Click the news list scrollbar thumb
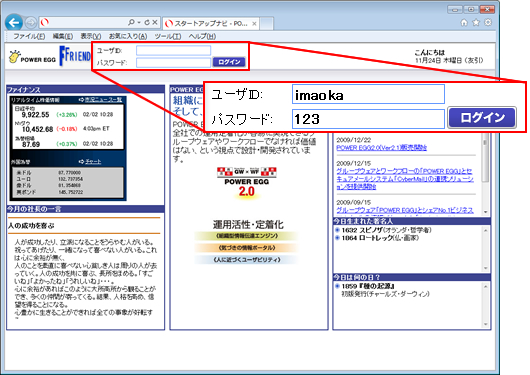 click(x=485, y=157)
